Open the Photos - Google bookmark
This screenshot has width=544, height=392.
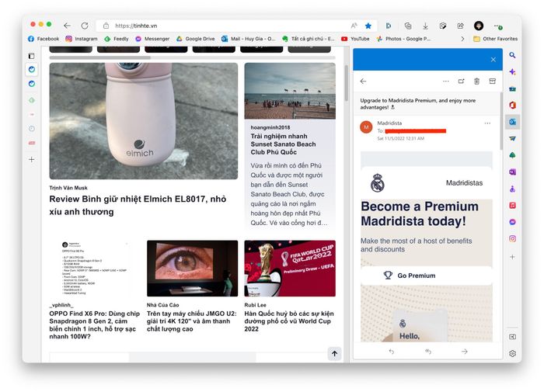click(403, 39)
